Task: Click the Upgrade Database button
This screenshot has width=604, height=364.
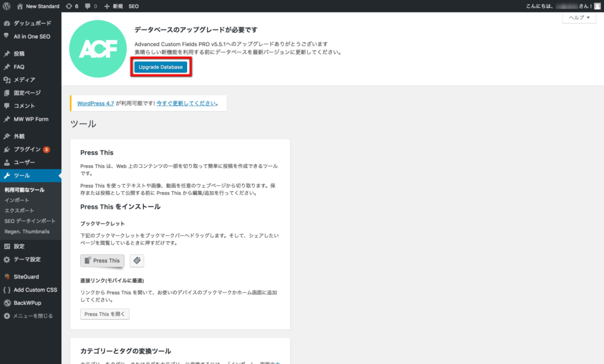Action: (x=160, y=67)
